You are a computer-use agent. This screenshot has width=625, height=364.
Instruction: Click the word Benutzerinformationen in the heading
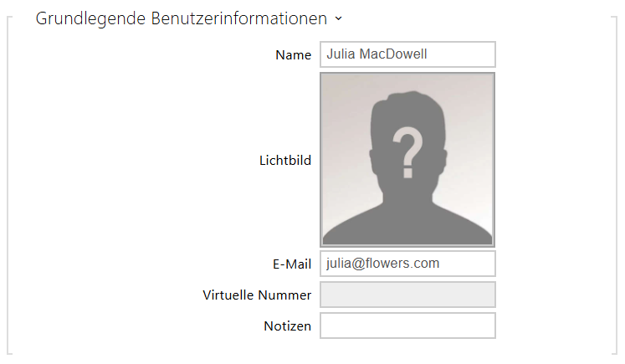pyautogui.click(x=239, y=18)
